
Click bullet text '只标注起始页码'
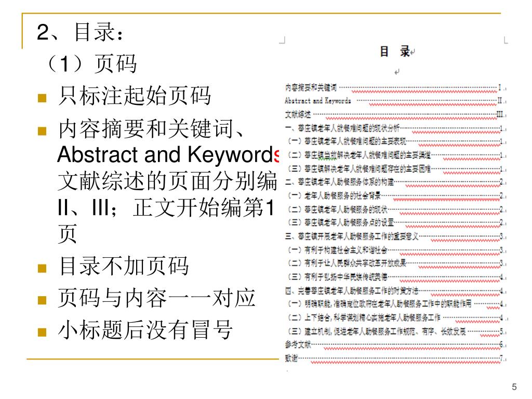tap(135, 96)
